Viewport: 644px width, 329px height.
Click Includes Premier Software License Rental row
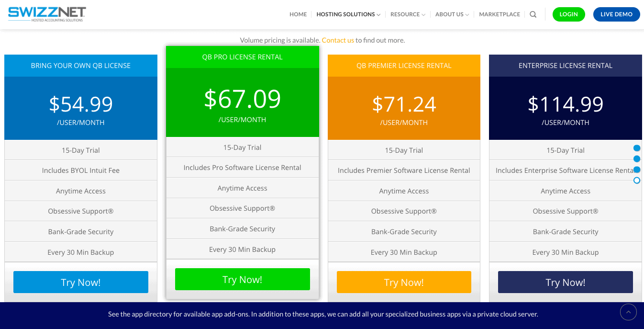[404, 170]
